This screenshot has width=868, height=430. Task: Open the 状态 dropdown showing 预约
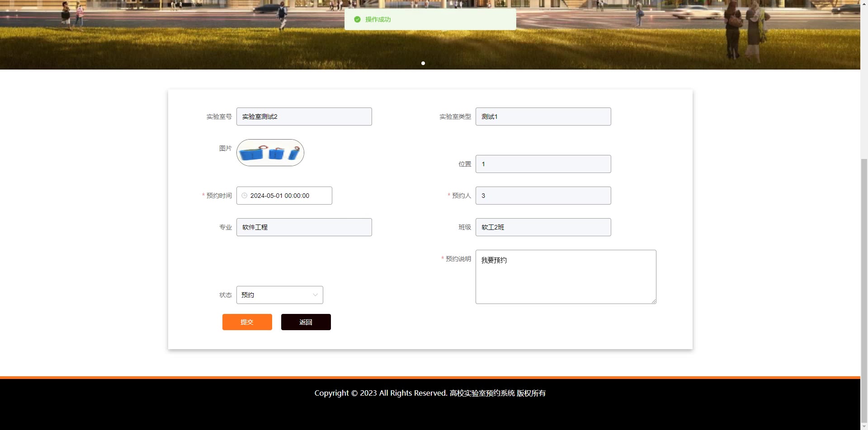point(279,295)
